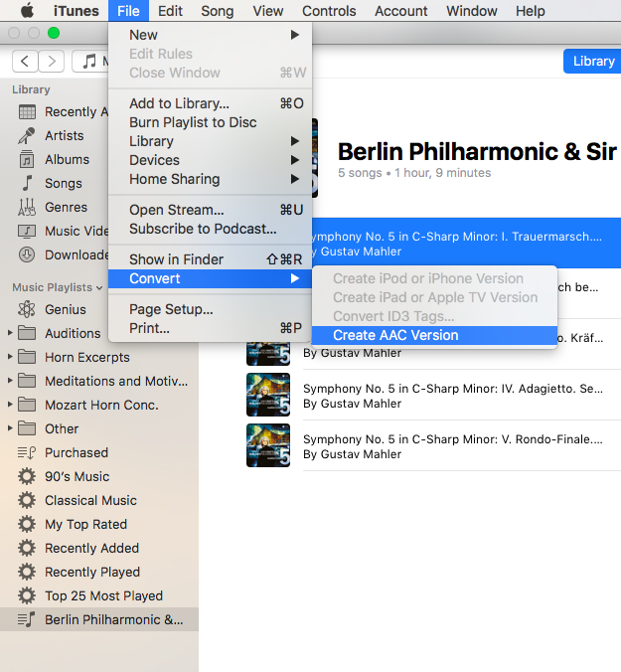621x672 pixels.
Task: Choose Open Stream… menu item
Action: 211,210
